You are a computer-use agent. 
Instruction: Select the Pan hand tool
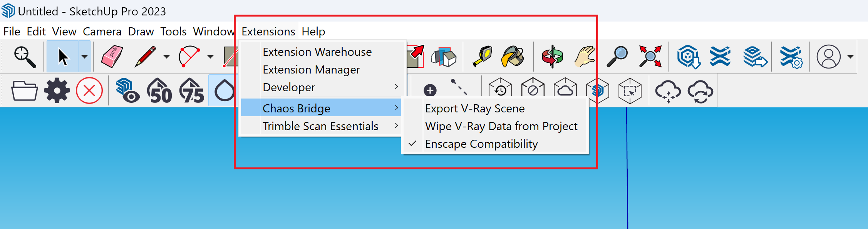point(585,57)
